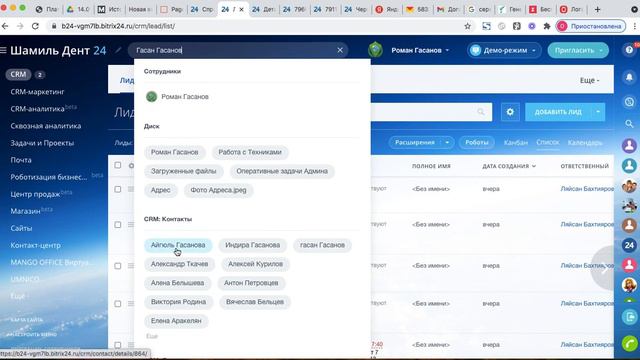Tick the first lead row checkbox
The width and height of the screenshot is (640, 360).
pos(118,189)
